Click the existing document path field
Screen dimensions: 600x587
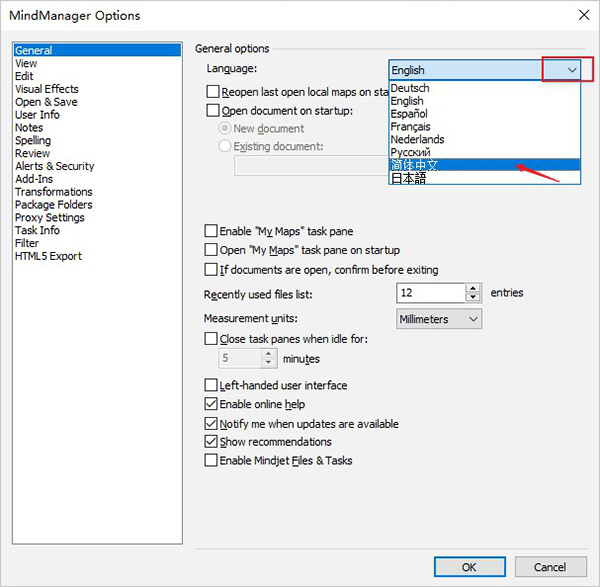(x=311, y=166)
